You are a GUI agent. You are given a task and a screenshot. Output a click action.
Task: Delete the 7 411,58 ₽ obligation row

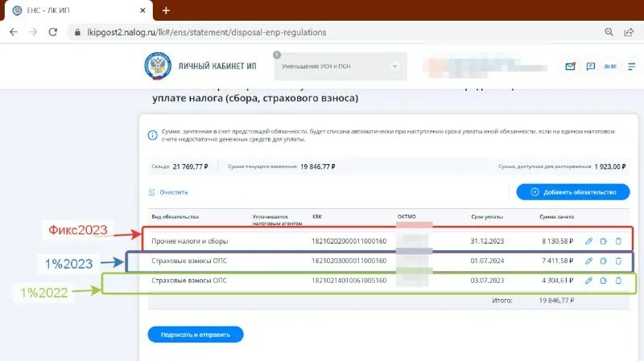click(618, 261)
